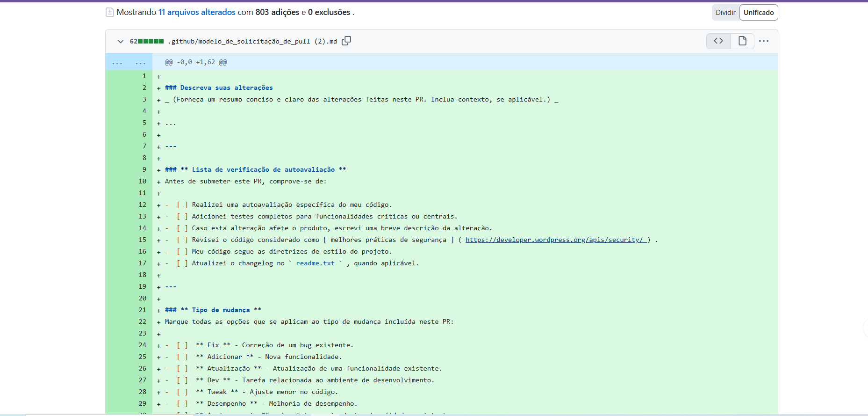Show the source diff view icon

pyautogui.click(x=718, y=41)
